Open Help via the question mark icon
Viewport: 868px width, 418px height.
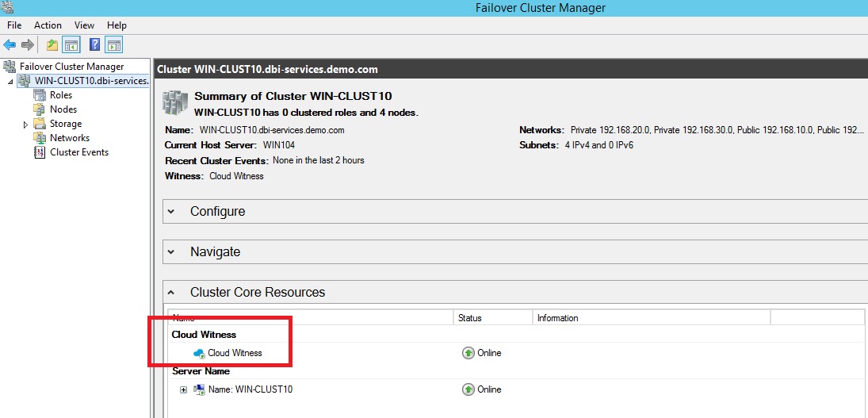[x=95, y=45]
